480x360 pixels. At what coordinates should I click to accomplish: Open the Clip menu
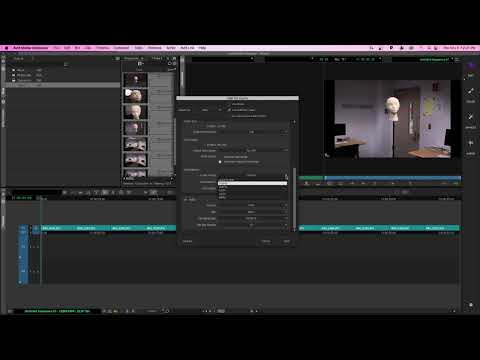click(88, 48)
